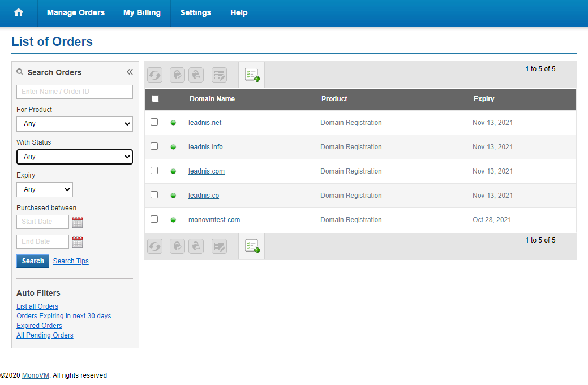588x385 pixels.
Task: Open the My Billing menu
Action: 142,12
